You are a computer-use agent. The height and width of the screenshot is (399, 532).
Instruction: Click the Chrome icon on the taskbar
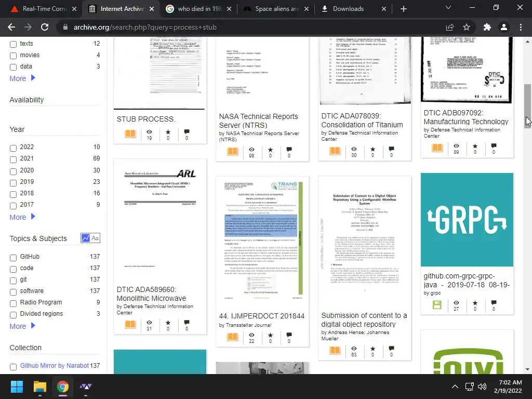click(x=63, y=387)
